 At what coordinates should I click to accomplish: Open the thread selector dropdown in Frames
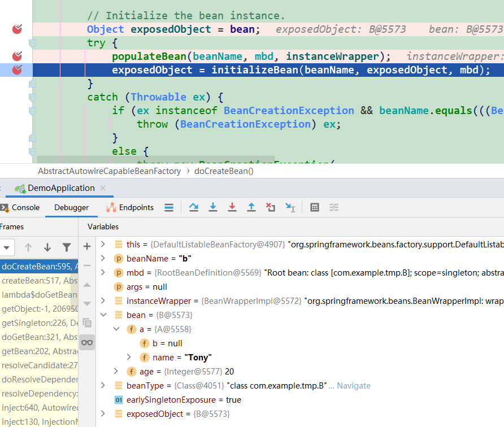tap(6, 248)
